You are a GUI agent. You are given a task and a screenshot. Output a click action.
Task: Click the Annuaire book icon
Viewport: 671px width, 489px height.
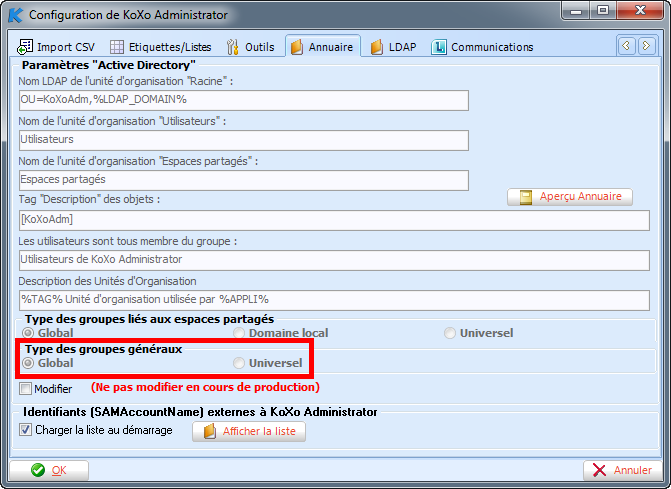[297, 47]
